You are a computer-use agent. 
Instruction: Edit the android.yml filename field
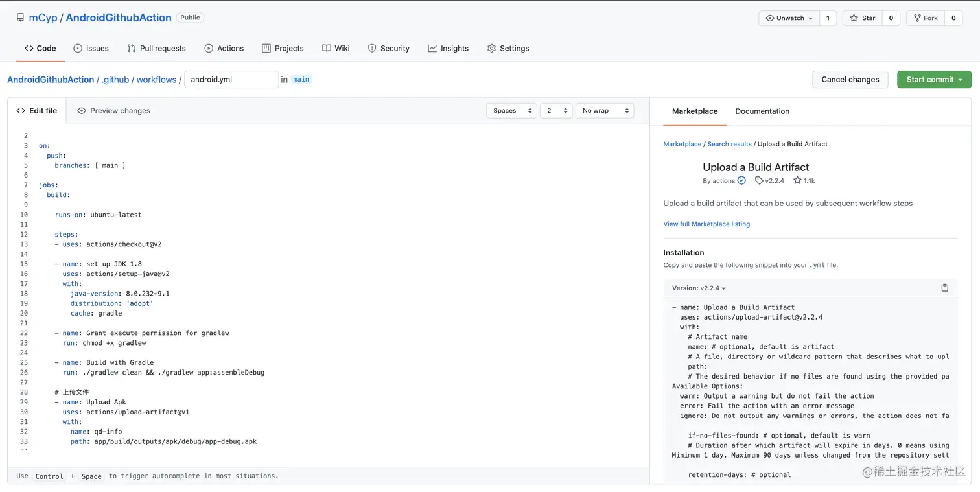(231, 80)
